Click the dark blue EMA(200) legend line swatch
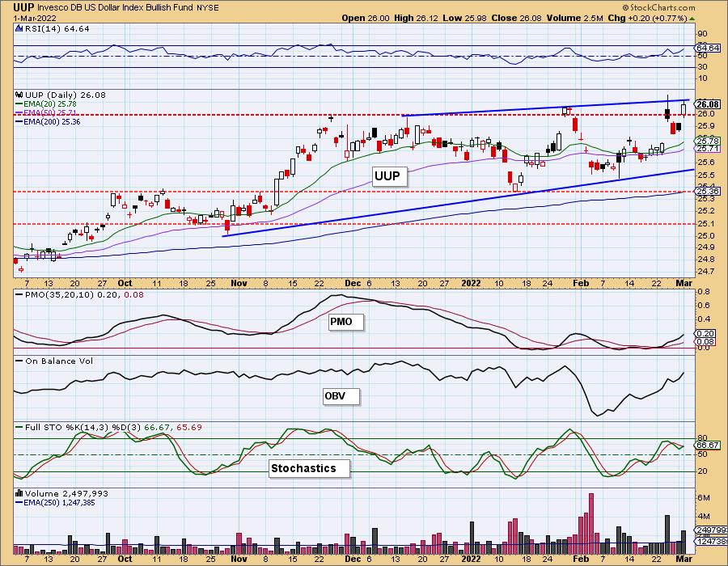The image size is (728, 566). coord(19,122)
